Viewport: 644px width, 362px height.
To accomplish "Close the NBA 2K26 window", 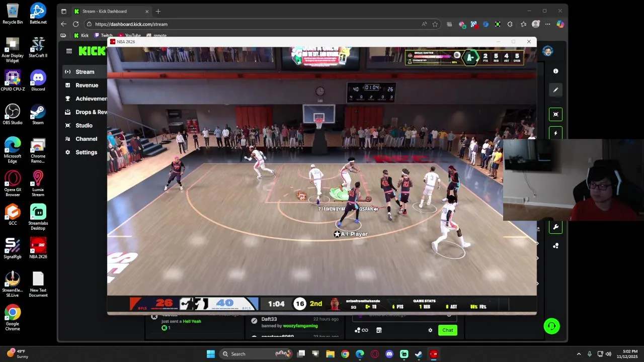I will [x=529, y=42].
